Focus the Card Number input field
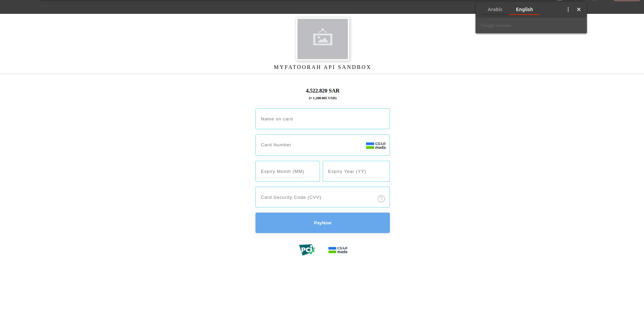This screenshot has height=332, width=644. pyautogui.click(x=323, y=145)
